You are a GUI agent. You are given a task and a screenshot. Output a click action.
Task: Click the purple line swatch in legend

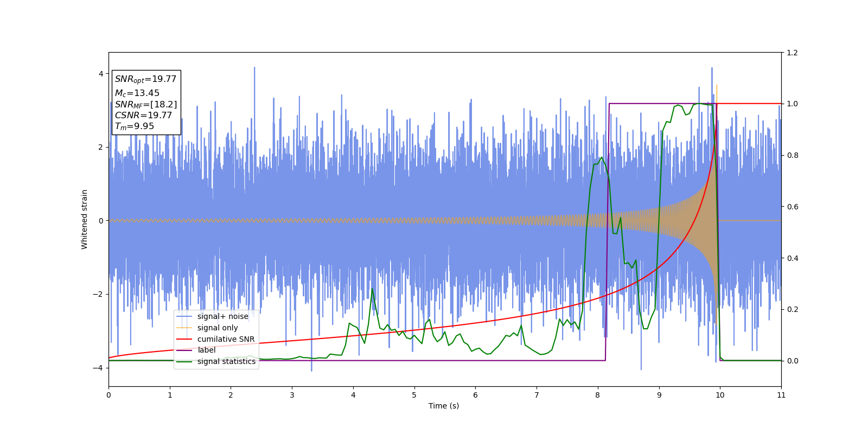tap(184, 350)
